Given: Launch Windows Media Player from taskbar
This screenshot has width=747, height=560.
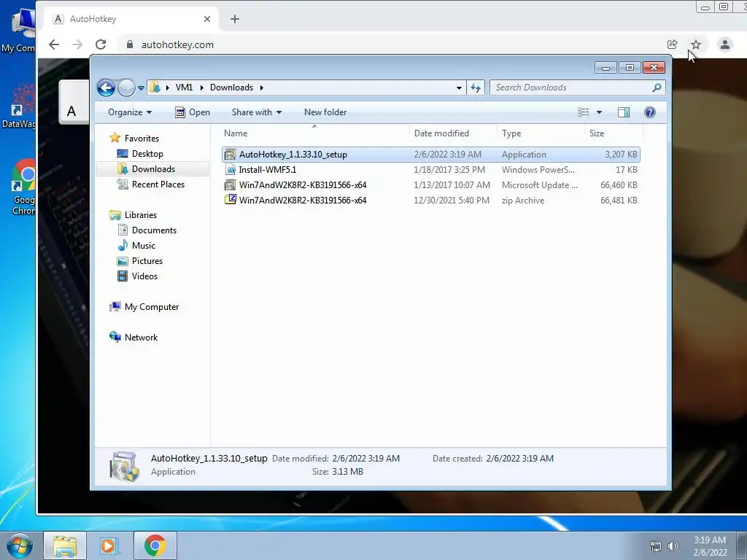Looking at the screenshot, I should coord(109,545).
